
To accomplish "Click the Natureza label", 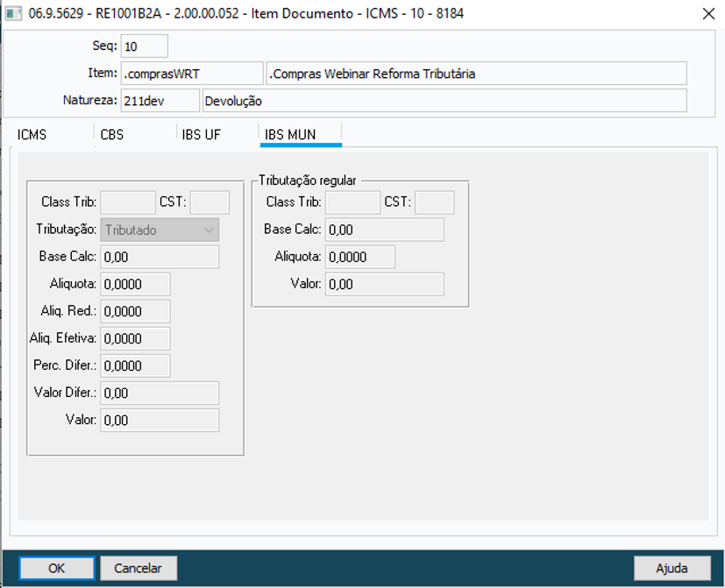I will pyautogui.click(x=89, y=100).
